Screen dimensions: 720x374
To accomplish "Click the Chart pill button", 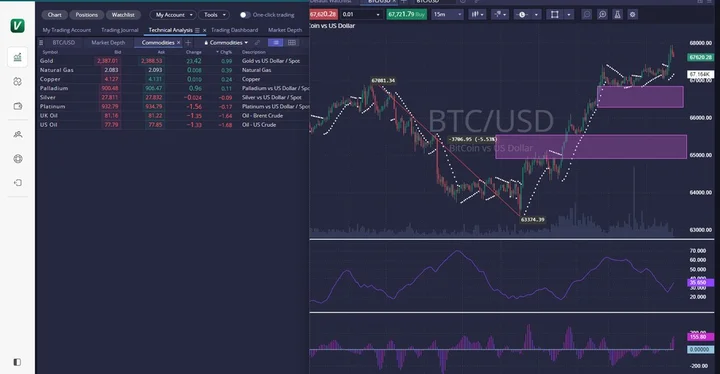I will (x=54, y=15).
